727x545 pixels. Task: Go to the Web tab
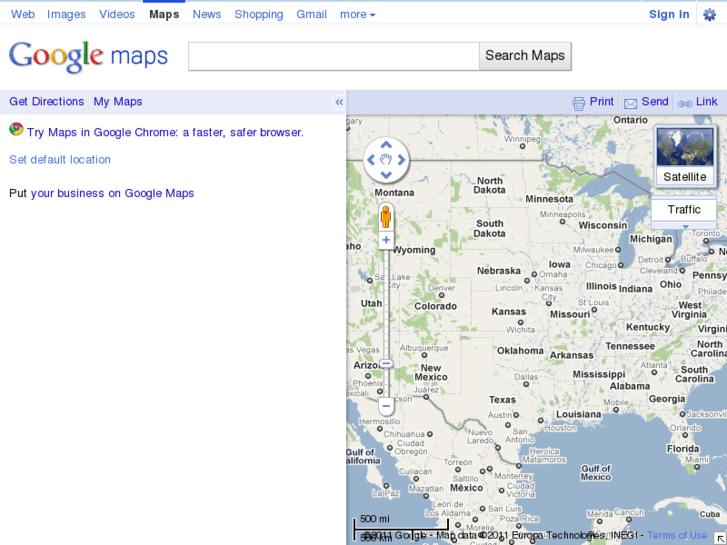coord(23,14)
